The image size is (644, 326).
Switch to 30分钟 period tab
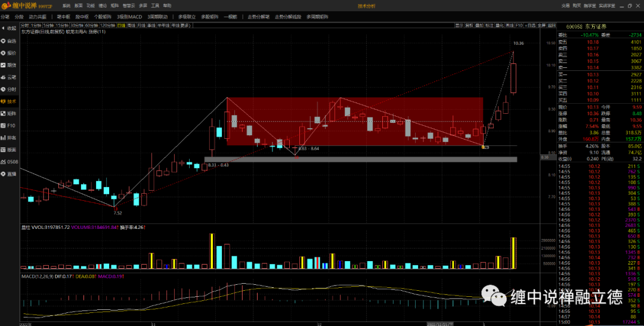point(77,26)
